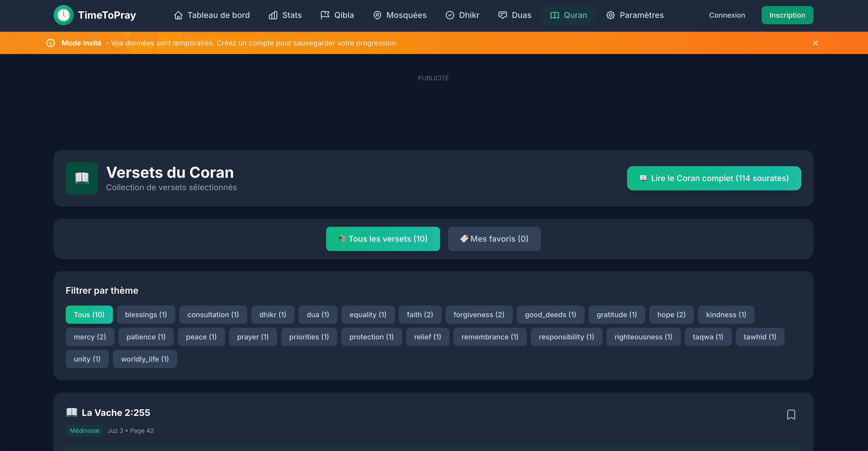This screenshot has height=451, width=868.
Task: Open Tableau de bord page
Action: click(212, 15)
